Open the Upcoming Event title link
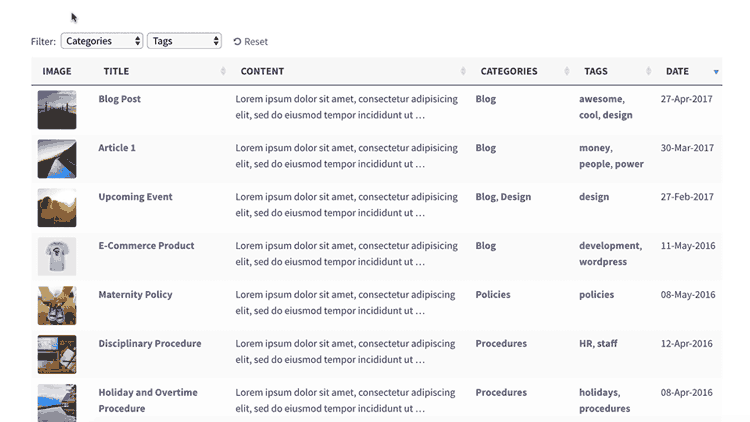This screenshot has width=750, height=422. (135, 197)
